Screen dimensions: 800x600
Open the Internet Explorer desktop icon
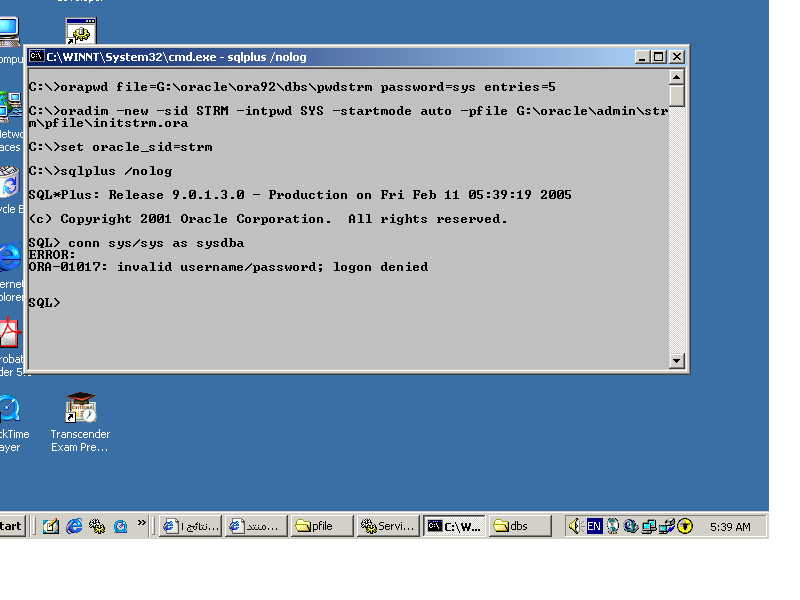(x=8, y=258)
